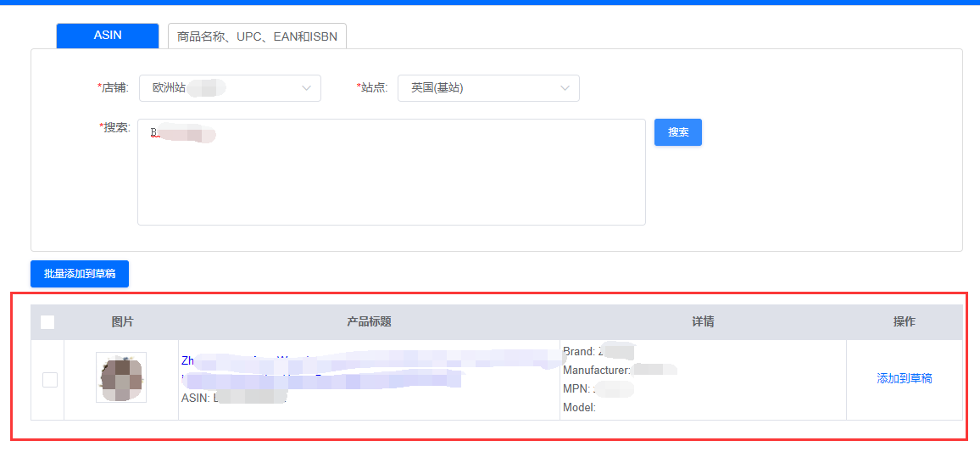This screenshot has height=463, width=980.
Task: Click the 操作 column header
Action: click(904, 322)
